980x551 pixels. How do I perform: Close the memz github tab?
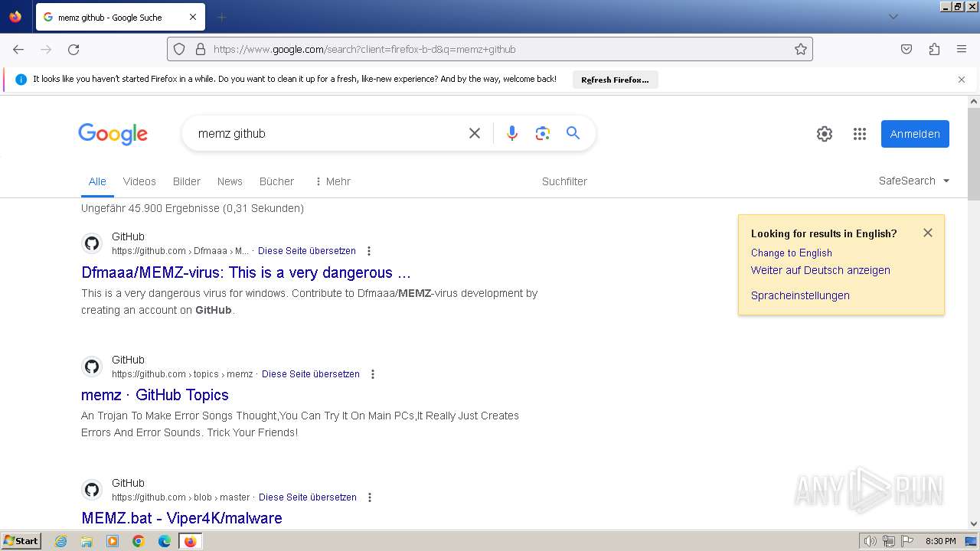pos(193,17)
